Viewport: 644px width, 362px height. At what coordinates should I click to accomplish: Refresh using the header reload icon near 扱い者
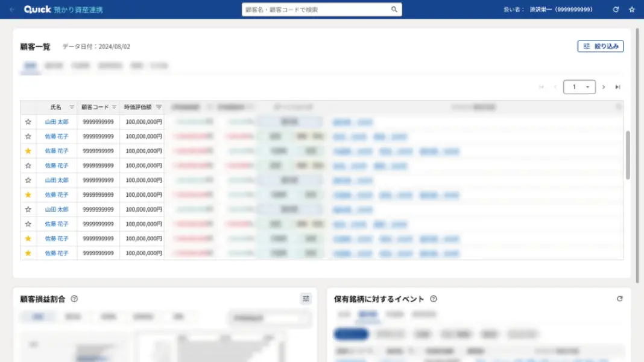tap(616, 10)
